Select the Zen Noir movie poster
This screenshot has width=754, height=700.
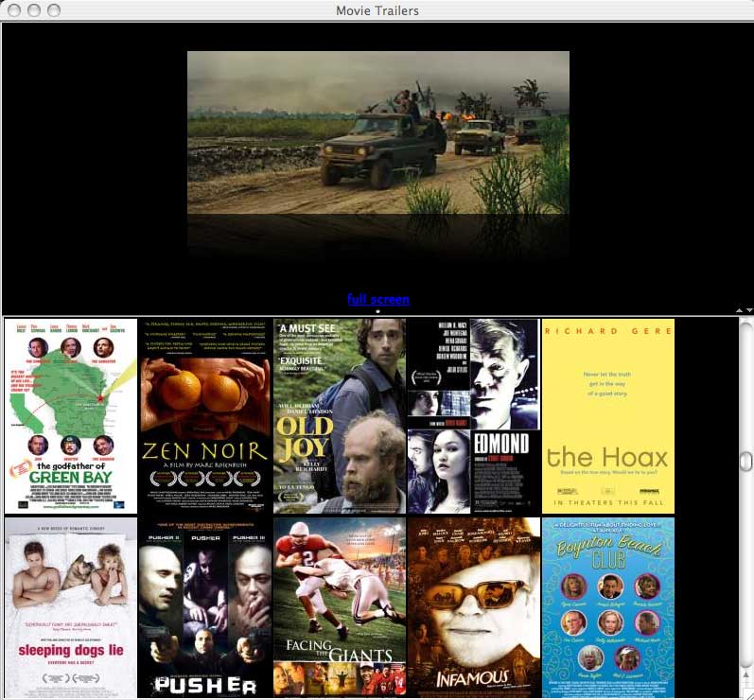[204, 416]
